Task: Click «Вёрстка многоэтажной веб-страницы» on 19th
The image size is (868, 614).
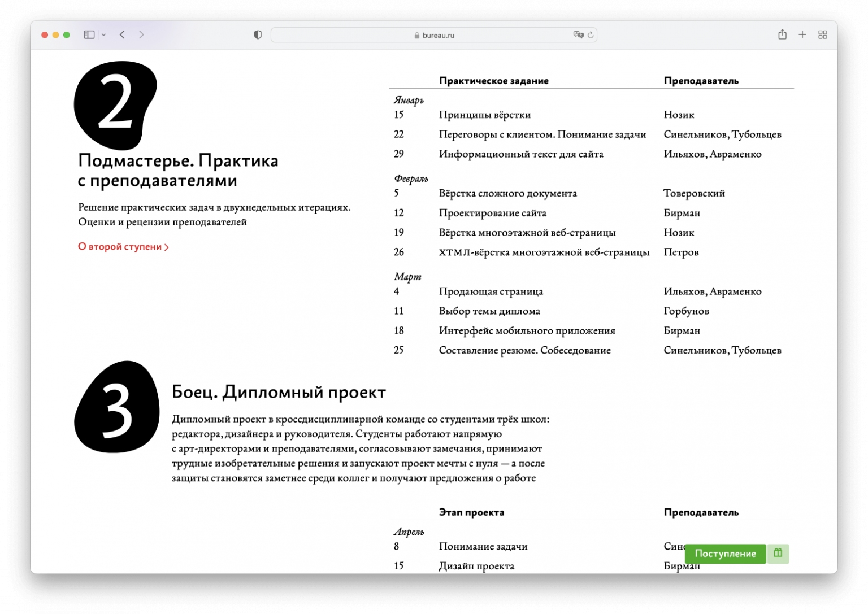Action: [x=527, y=233]
